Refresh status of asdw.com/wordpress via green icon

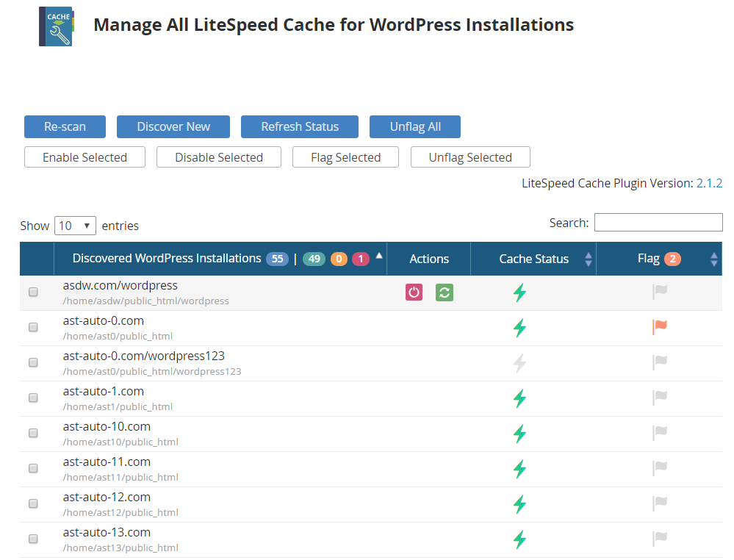point(445,292)
